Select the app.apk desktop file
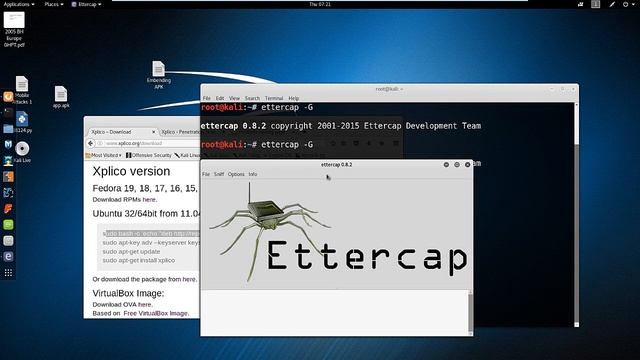The width and height of the screenshot is (640, 360). point(61,97)
